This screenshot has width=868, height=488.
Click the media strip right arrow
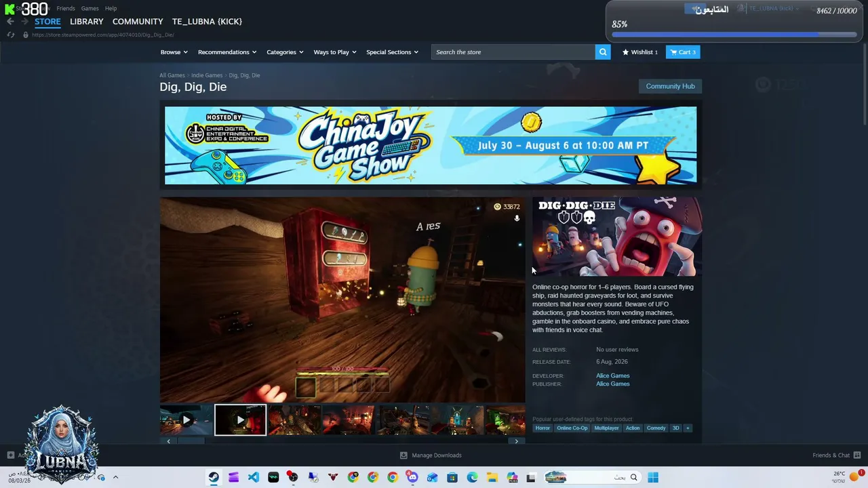(517, 441)
